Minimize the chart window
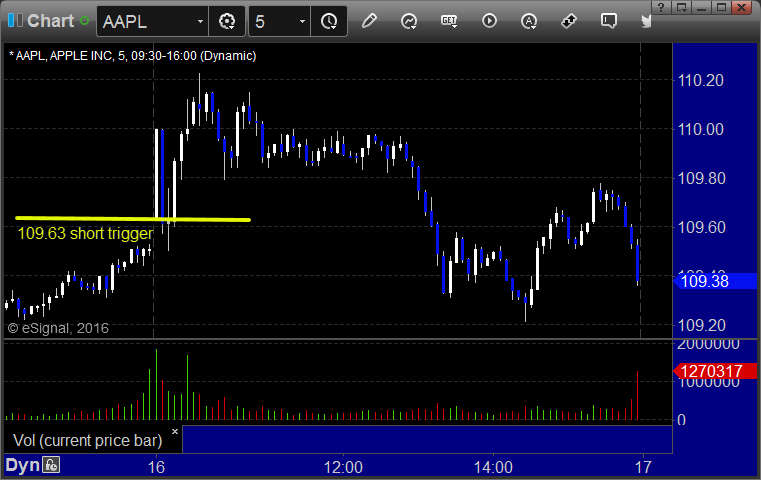The width and height of the screenshot is (761, 480). pyautogui.click(x=702, y=7)
